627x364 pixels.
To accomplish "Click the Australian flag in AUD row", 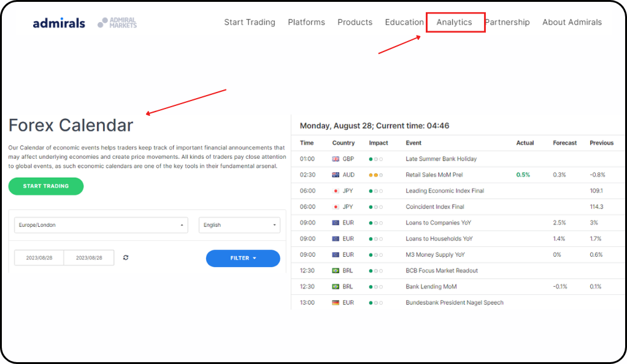I will [x=336, y=175].
